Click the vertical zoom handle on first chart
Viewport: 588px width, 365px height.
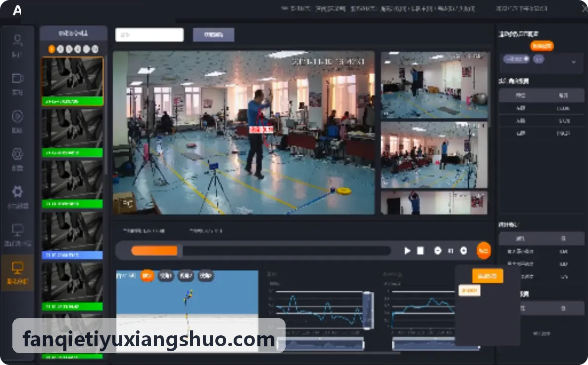point(368,310)
